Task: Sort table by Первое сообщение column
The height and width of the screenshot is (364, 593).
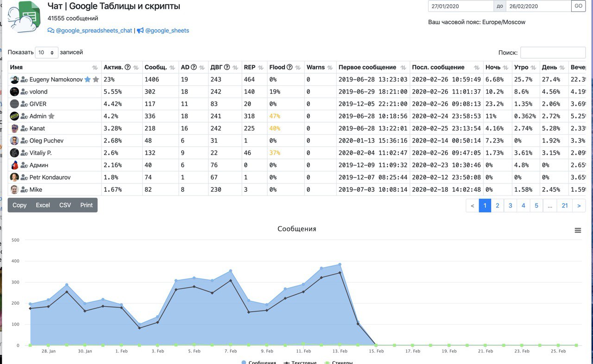Action: (373, 67)
